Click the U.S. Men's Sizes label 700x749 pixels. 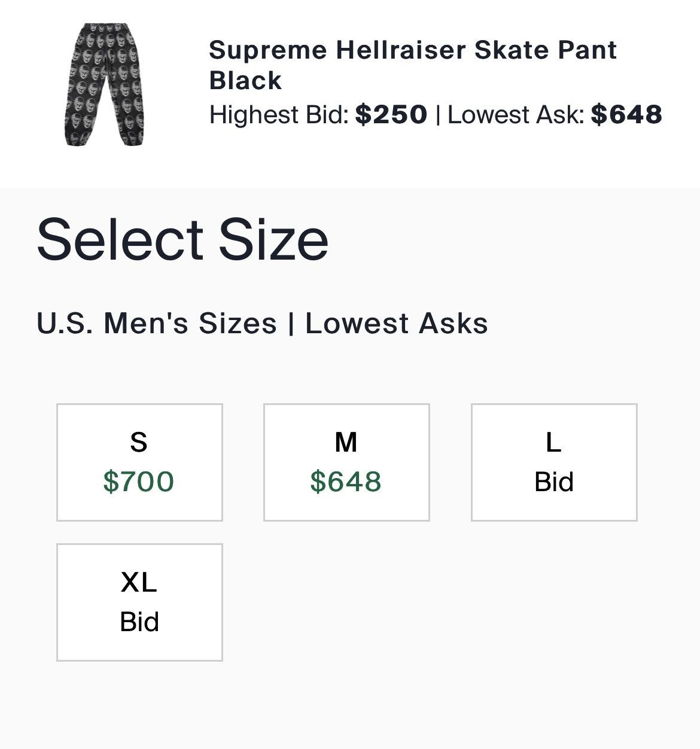pos(157,324)
